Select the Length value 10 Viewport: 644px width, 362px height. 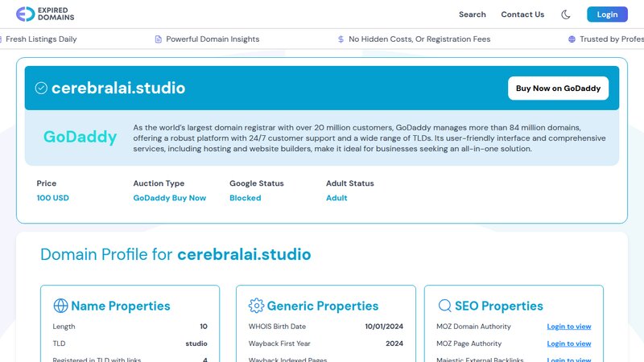[x=204, y=327]
